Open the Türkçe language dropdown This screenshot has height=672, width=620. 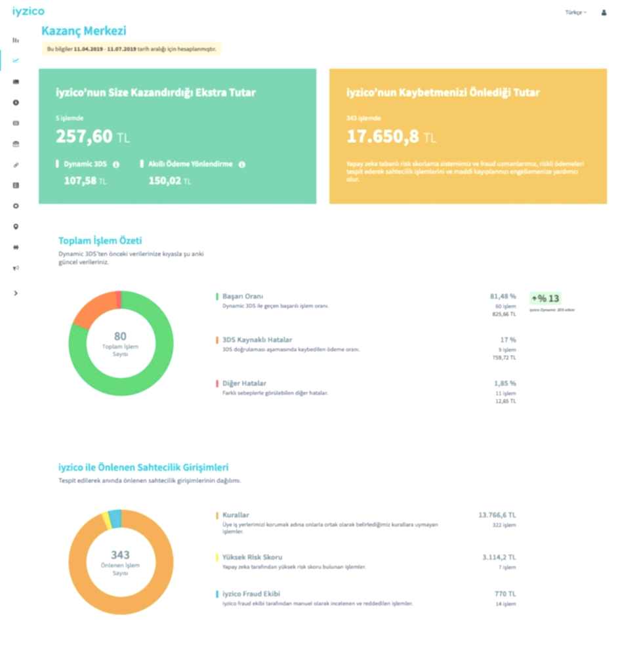[x=575, y=12]
